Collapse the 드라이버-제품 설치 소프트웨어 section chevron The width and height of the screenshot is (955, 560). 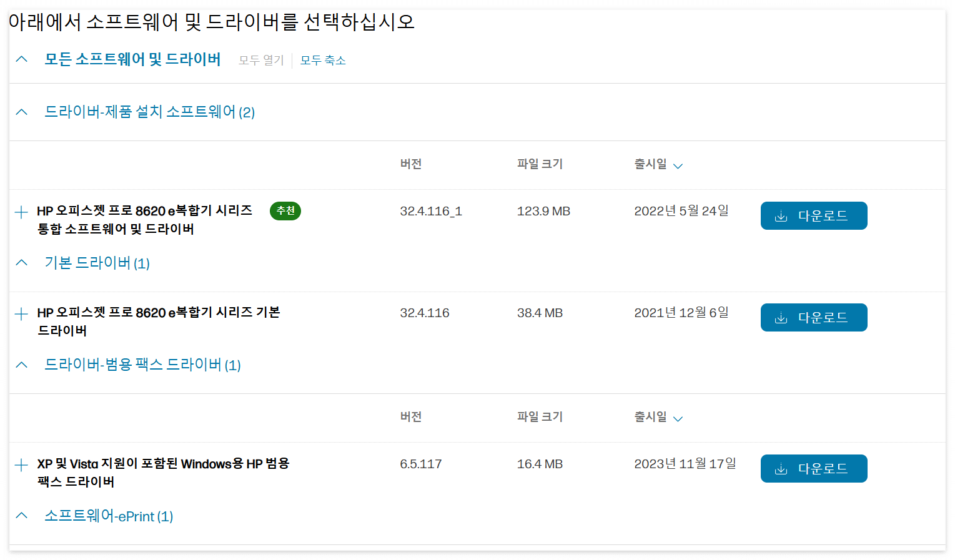point(21,111)
